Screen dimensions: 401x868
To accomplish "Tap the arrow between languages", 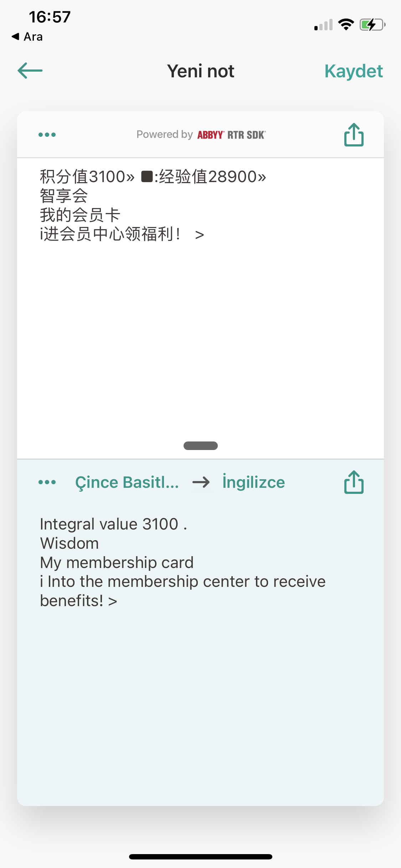I will point(201,482).
